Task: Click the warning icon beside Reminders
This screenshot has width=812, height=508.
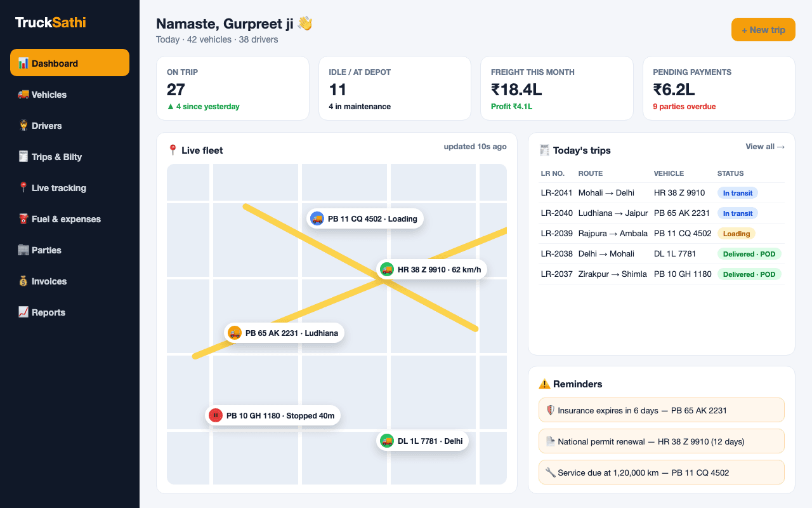Action: click(544, 384)
